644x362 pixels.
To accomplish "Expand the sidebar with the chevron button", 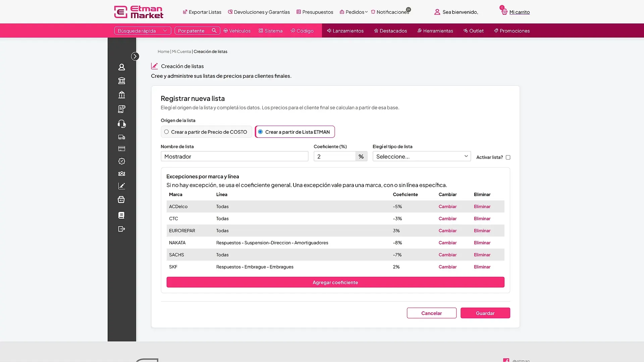I will 135,56.
